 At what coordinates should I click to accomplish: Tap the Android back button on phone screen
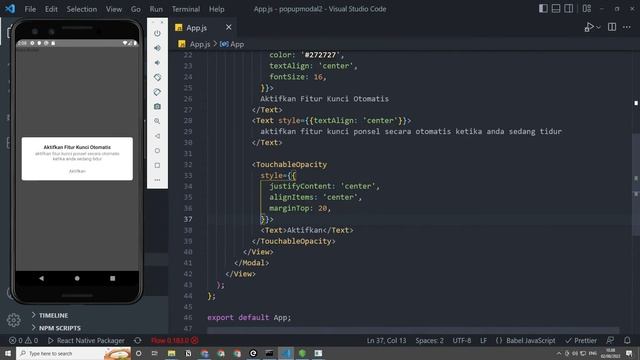click(x=41, y=278)
